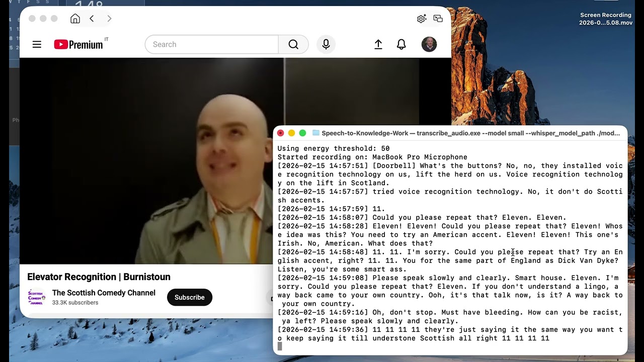Click the Speech-to-Knowledge-Work terminal title
This screenshot has height=362, width=644.
coord(471,133)
